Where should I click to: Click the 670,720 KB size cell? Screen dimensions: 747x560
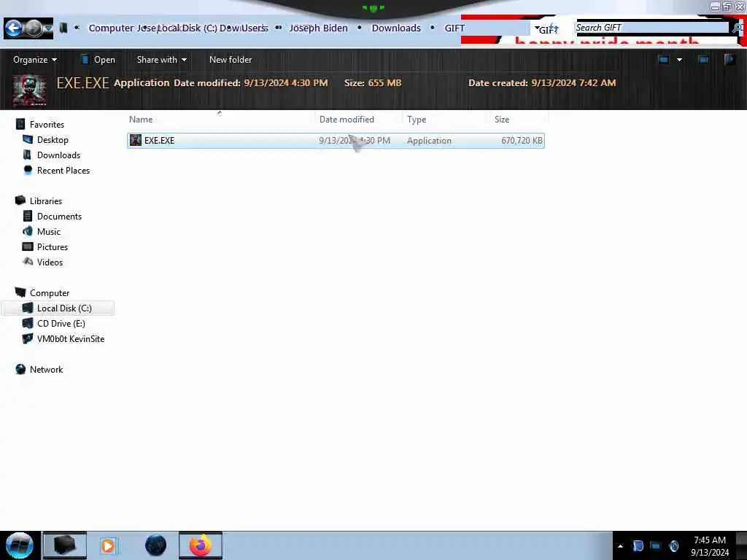(x=522, y=141)
